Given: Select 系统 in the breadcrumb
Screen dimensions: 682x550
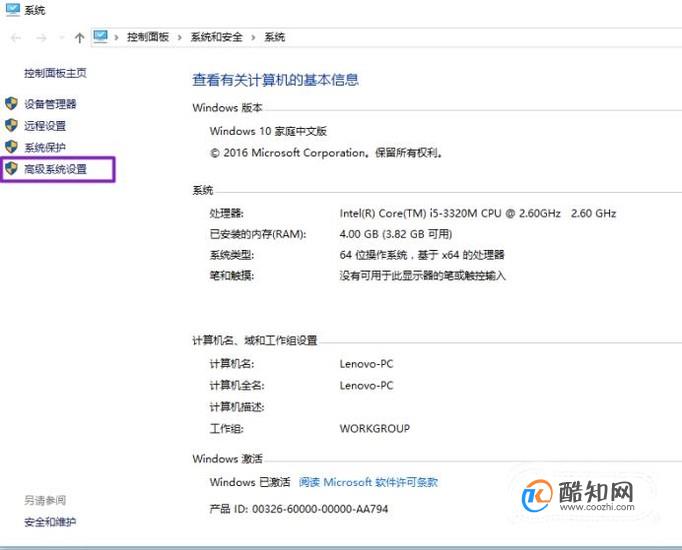Looking at the screenshot, I should click(274, 37).
